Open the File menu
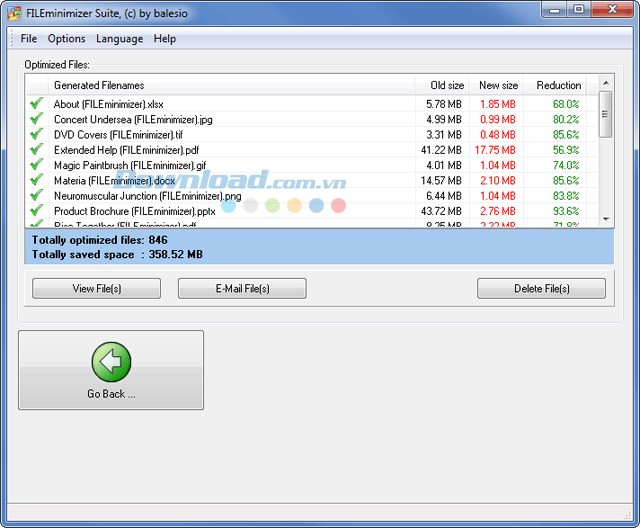Image resolution: width=640 pixels, height=528 pixels. click(29, 39)
